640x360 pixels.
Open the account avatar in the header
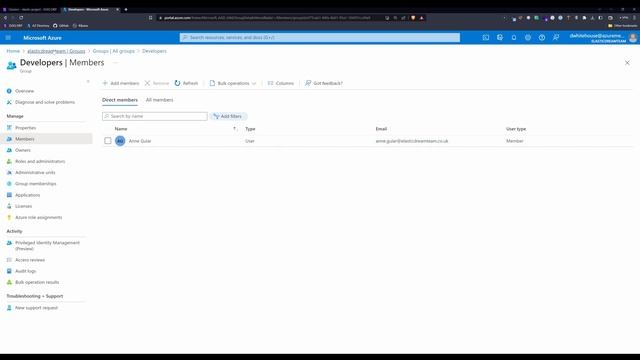coord(633,38)
